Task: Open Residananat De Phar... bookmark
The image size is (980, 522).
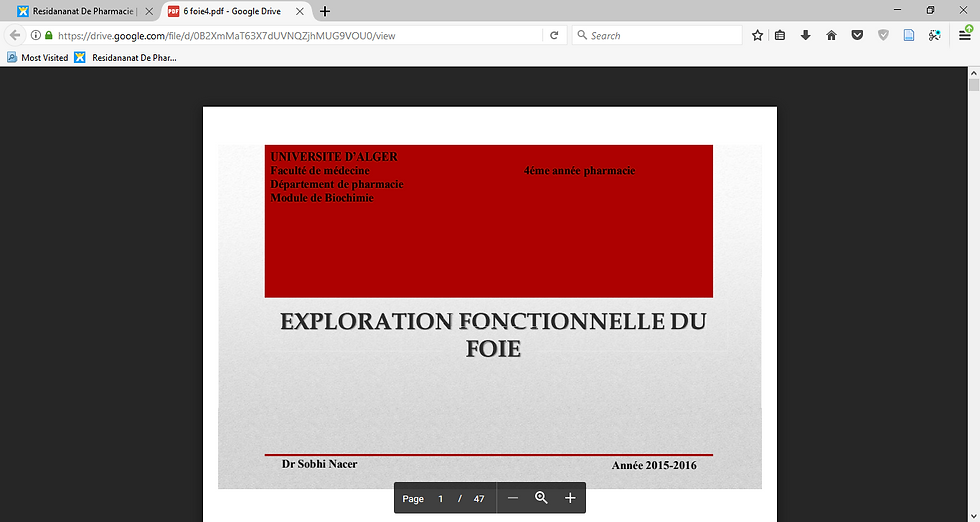Action: coord(126,58)
